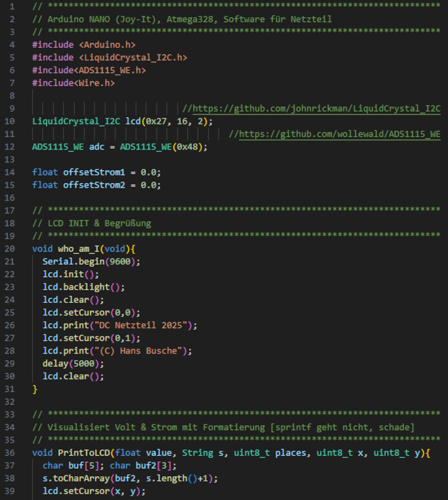Viewport: 448px width, 500px height.
Task: Open the johnrickman LiquidCrystal_I2C GitHub link
Action: (x=316, y=109)
